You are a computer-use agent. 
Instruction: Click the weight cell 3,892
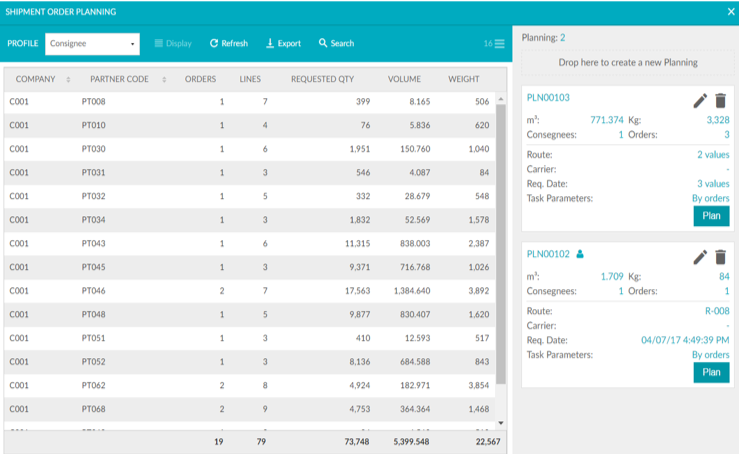[479, 291]
